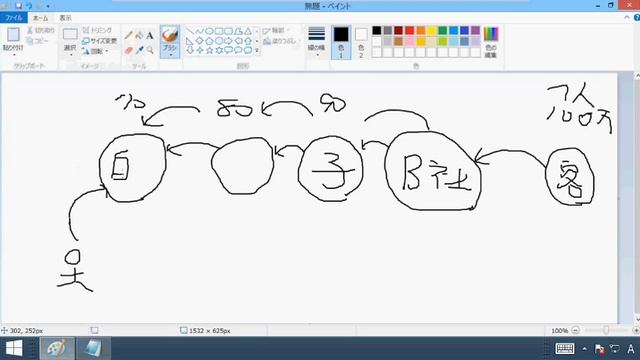Click the Paint taskbar icon
640x360 pixels.
pyautogui.click(x=57, y=348)
